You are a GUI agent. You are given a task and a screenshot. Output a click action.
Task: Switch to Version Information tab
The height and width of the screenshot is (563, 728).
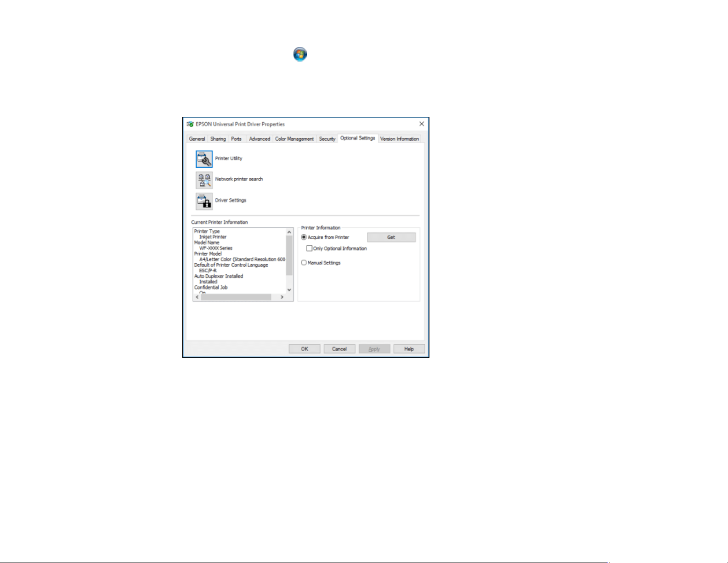point(400,139)
